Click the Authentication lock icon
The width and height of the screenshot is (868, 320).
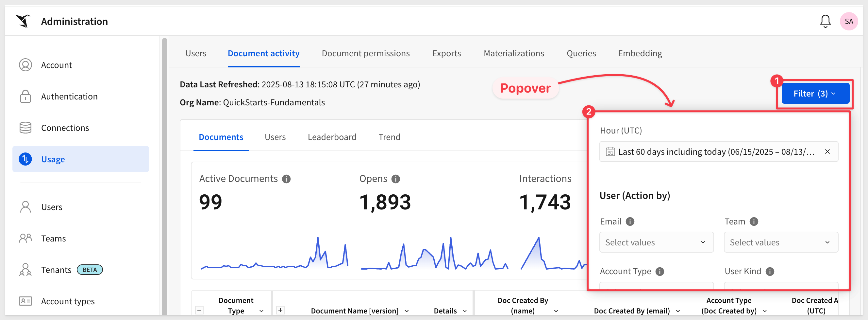click(x=25, y=96)
